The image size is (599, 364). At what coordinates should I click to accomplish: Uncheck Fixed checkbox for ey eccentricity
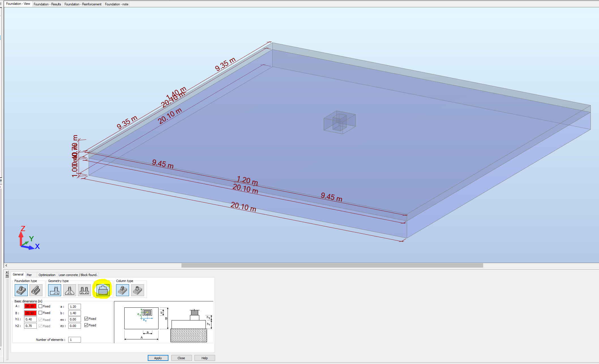point(86,325)
